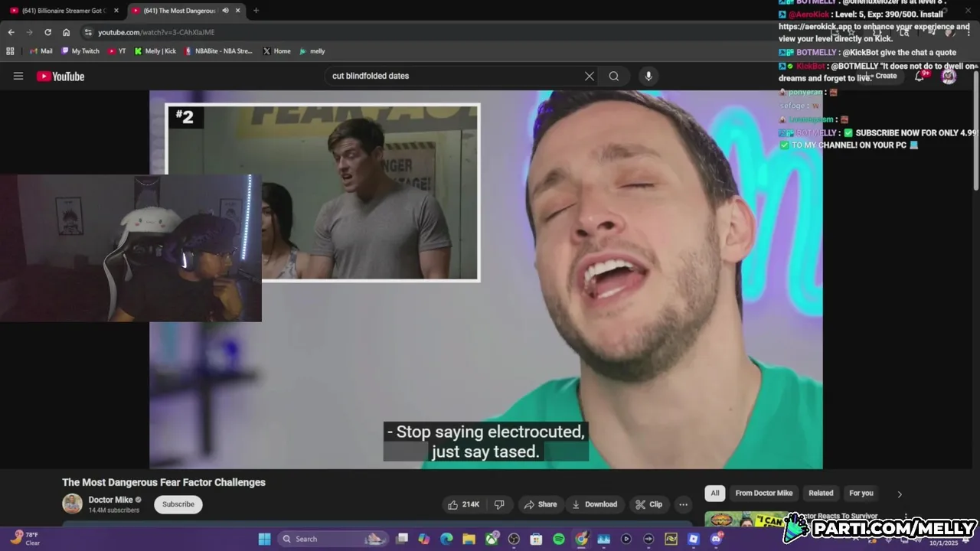Open Doctor Mike channel avatar
980x551 pixels.
tap(72, 504)
